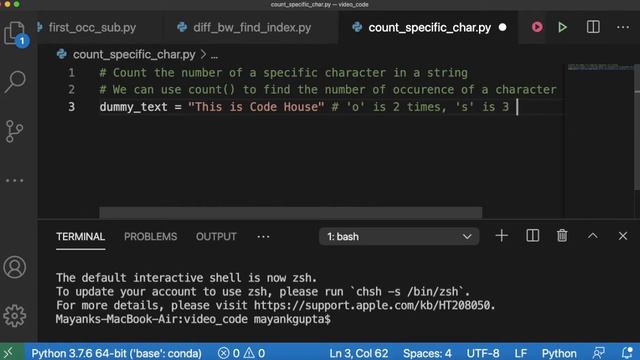Maximize the terminal panel with chevron

[x=593, y=236]
